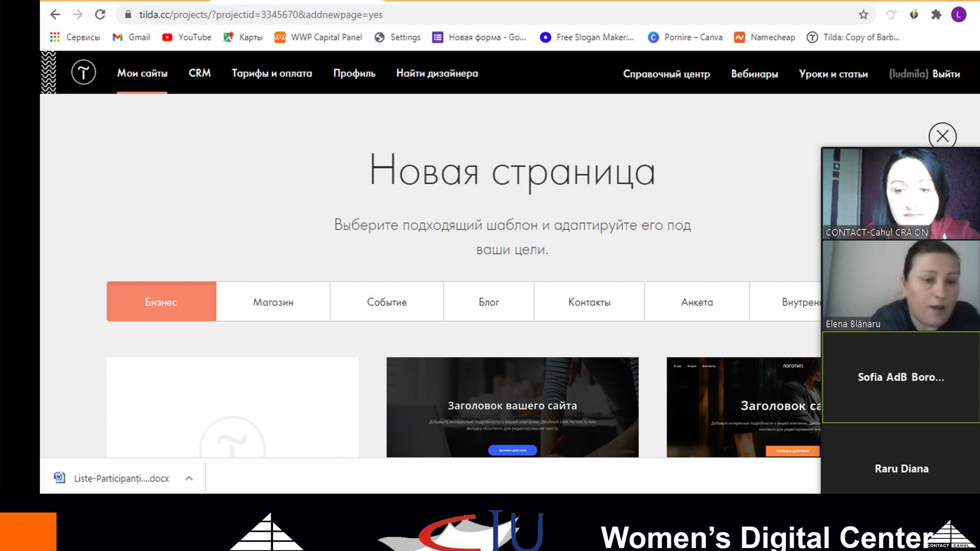Open the browser extensions puzzle icon

(936, 15)
